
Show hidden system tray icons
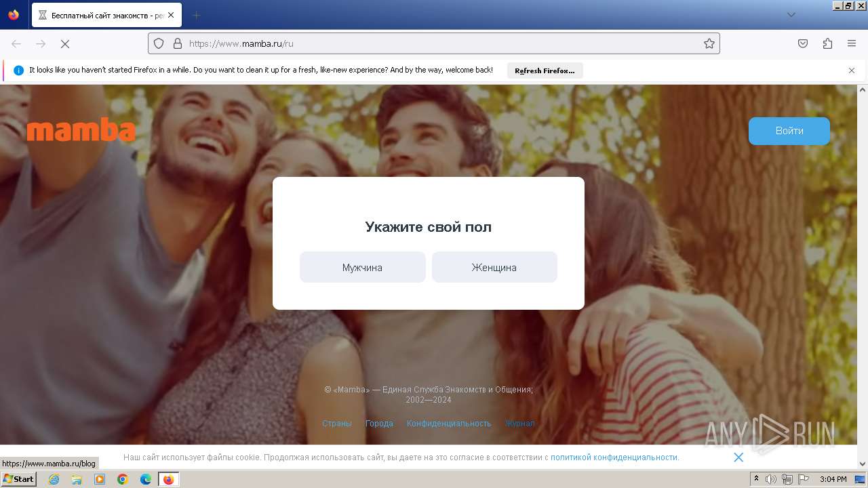point(756,479)
